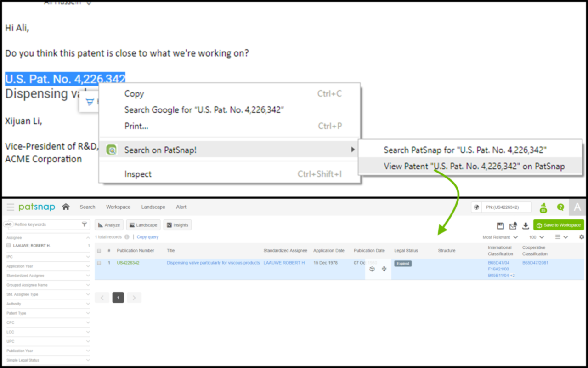Image resolution: width=588 pixels, height=368 pixels.
Task: Expand the Patent Type filter
Action: tap(88, 313)
